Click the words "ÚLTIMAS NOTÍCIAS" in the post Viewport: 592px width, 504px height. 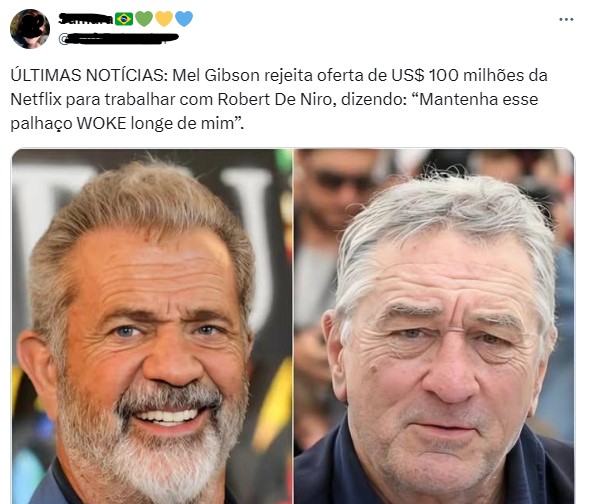[x=87, y=76]
